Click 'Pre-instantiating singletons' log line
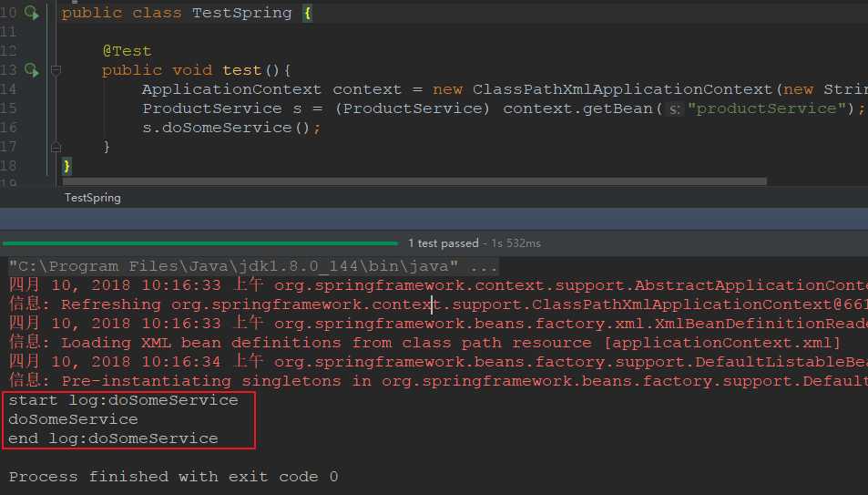The height and width of the screenshot is (495, 868). pyautogui.click(x=438, y=381)
